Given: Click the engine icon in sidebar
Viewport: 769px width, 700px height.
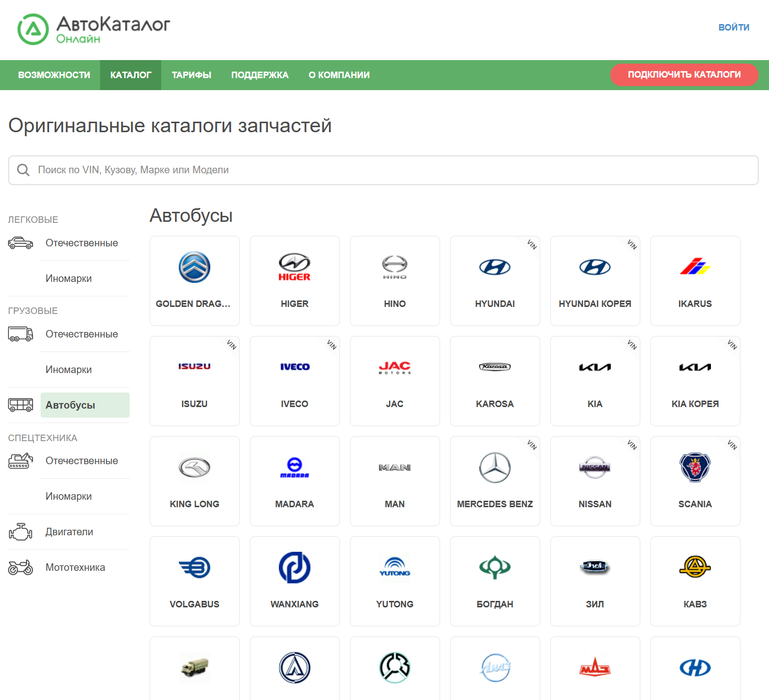Looking at the screenshot, I should tap(21, 532).
